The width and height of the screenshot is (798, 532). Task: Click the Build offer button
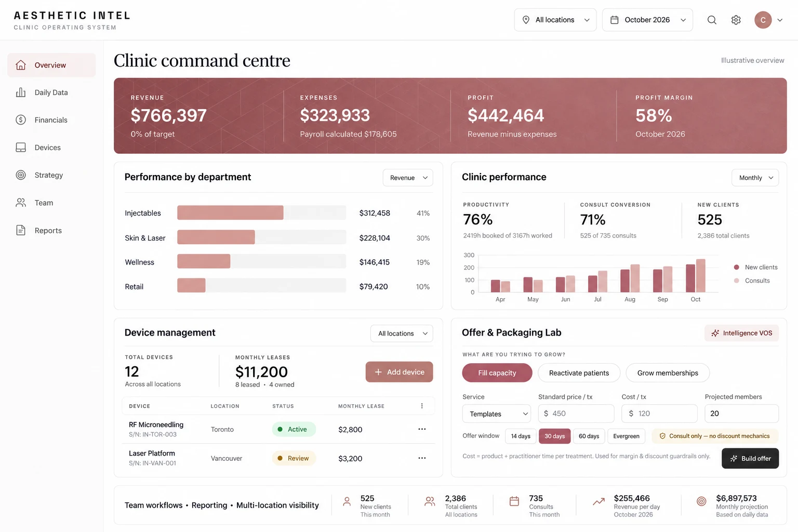click(750, 458)
